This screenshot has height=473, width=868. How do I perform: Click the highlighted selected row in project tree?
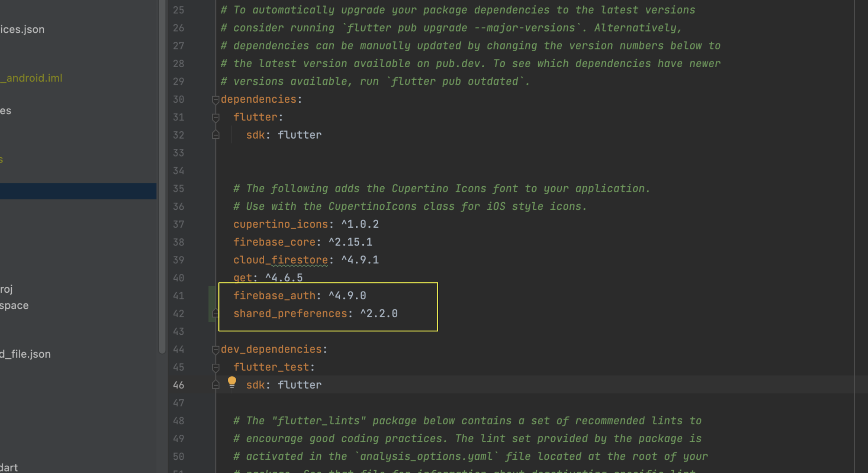click(78, 191)
